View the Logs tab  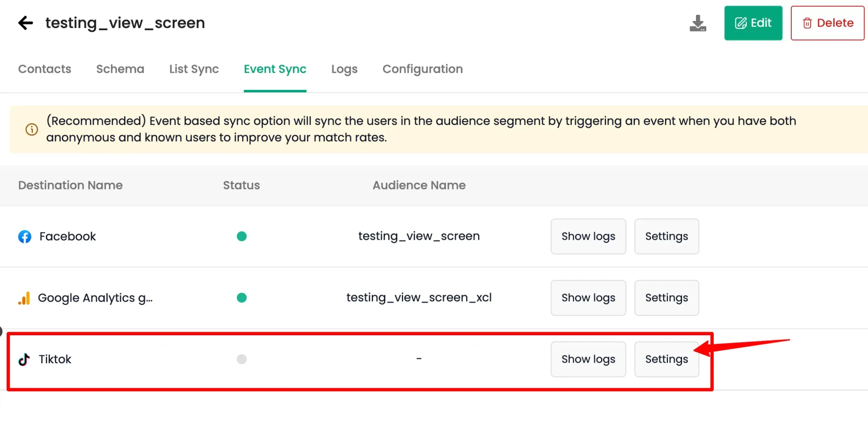tap(345, 69)
